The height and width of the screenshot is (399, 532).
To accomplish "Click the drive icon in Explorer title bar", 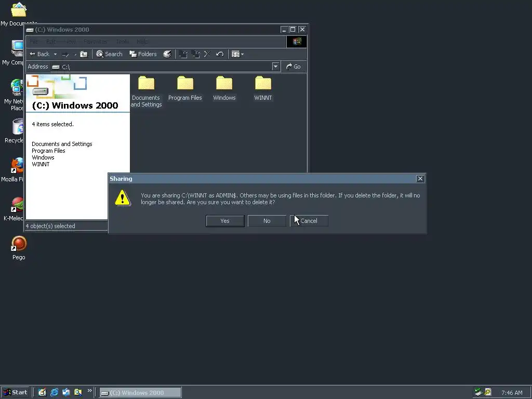I will [30, 30].
